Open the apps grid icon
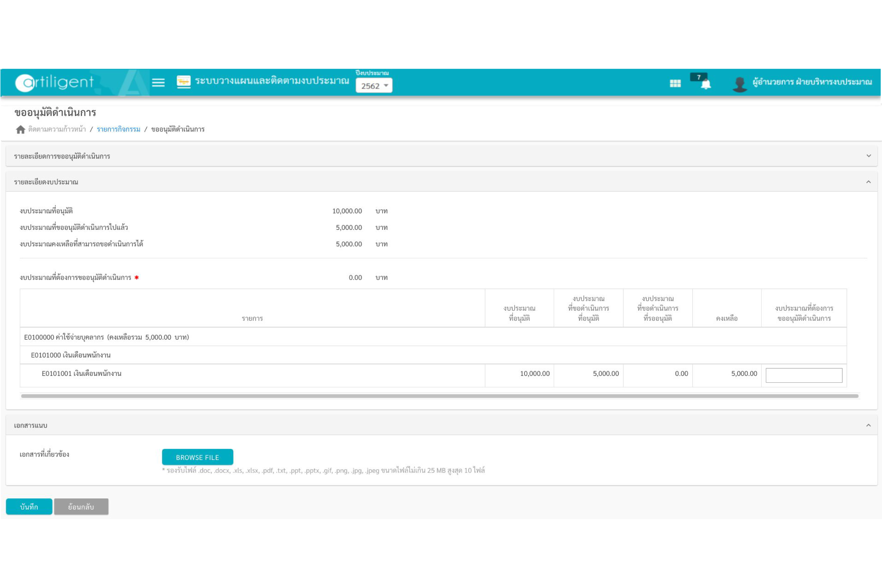 [x=675, y=83]
